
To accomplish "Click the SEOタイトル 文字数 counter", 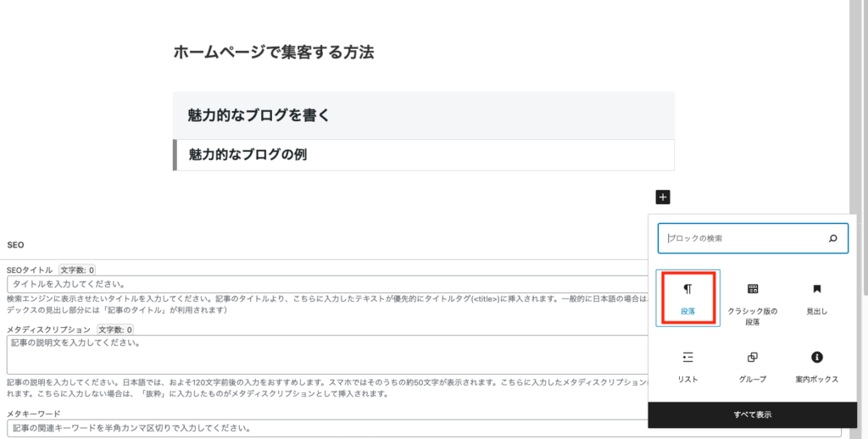I will pyautogui.click(x=77, y=270).
